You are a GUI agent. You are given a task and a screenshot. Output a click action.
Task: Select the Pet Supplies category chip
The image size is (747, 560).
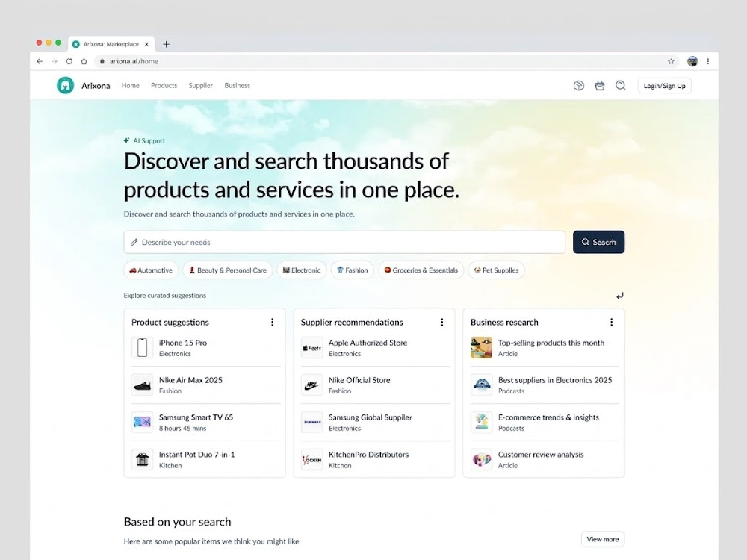[497, 270]
